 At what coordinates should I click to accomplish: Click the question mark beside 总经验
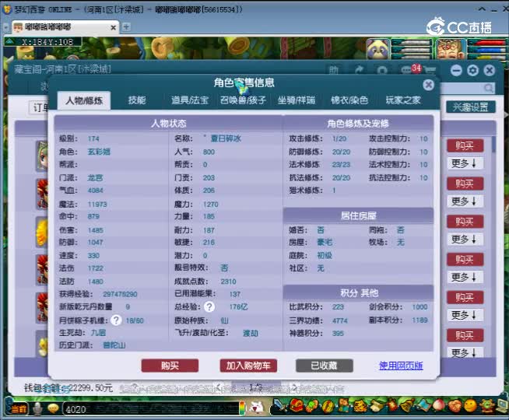(x=209, y=306)
